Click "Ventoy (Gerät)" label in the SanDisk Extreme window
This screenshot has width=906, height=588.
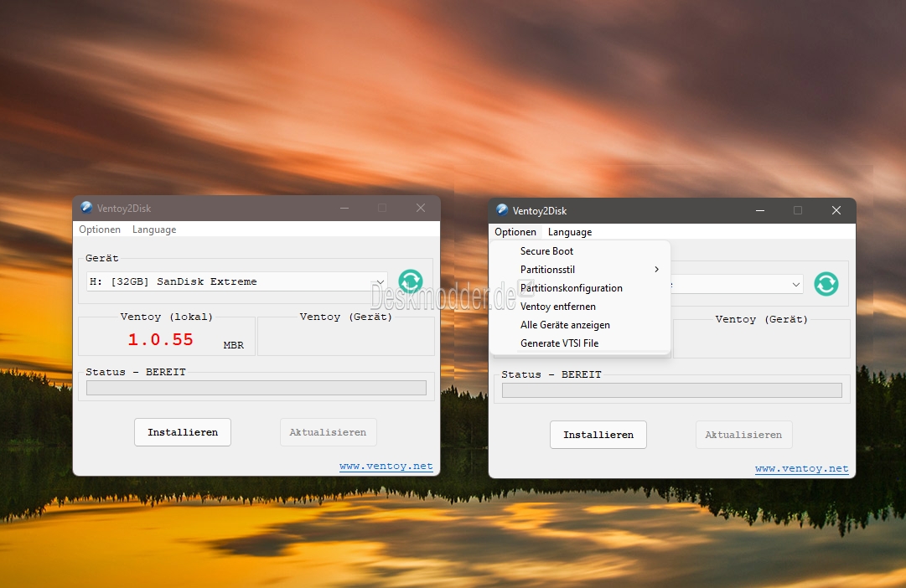(346, 317)
